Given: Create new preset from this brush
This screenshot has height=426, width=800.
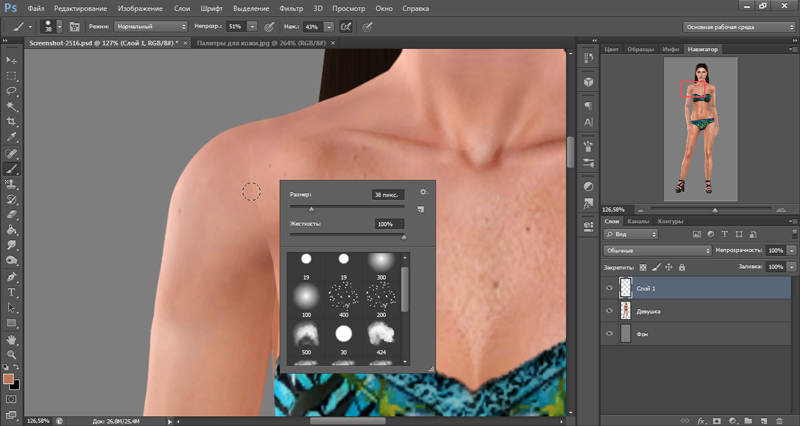Looking at the screenshot, I should click(x=420, y=209).
